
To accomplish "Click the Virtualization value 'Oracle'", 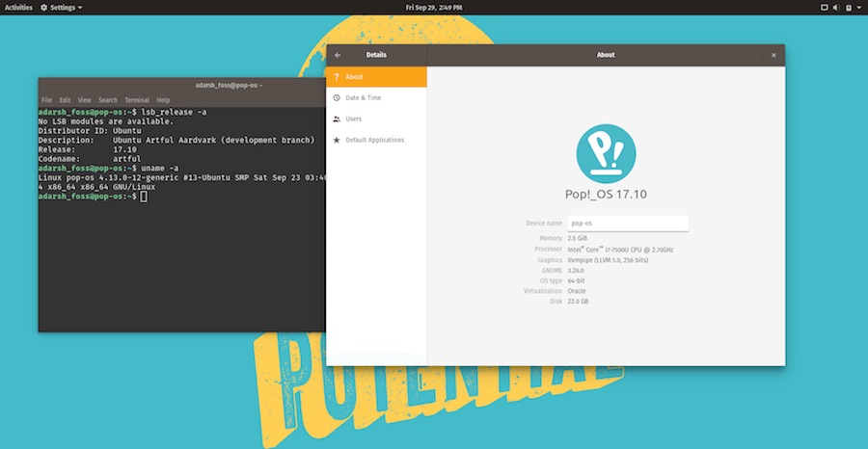I will (577, 291).
